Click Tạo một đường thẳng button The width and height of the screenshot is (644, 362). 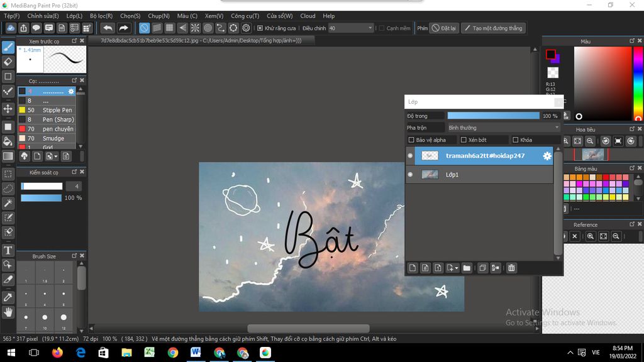(x=492, y=28)
